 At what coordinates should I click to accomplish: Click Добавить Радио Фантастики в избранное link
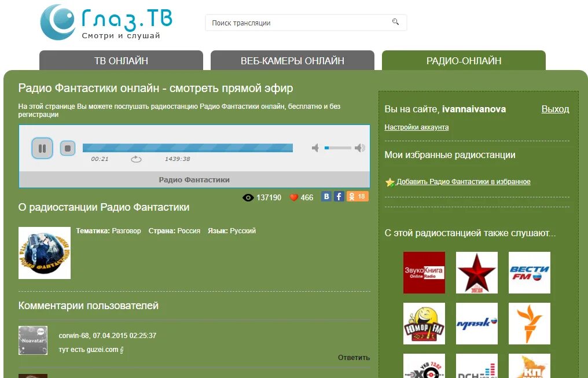pos(464,182)
